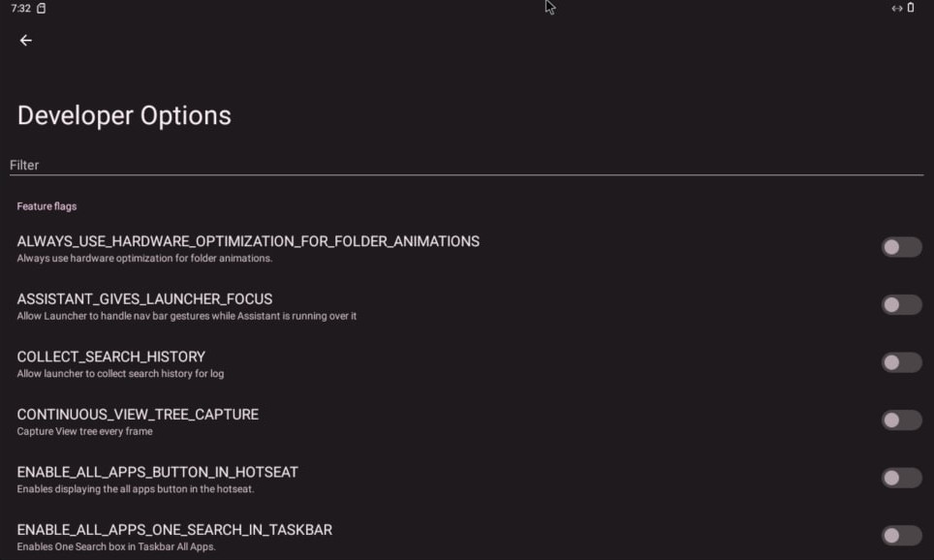This screenshot has width=934, height=560.
Task: Tap 'Capture View tree every frame' description
Action: pyautogui.click(x=84, y=431)
